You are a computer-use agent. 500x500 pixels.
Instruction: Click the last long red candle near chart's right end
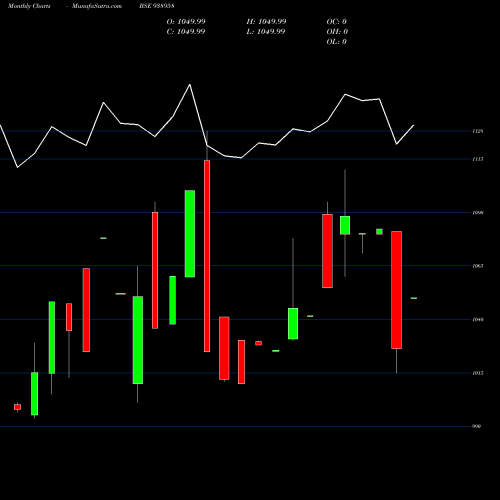click(396, 290)
